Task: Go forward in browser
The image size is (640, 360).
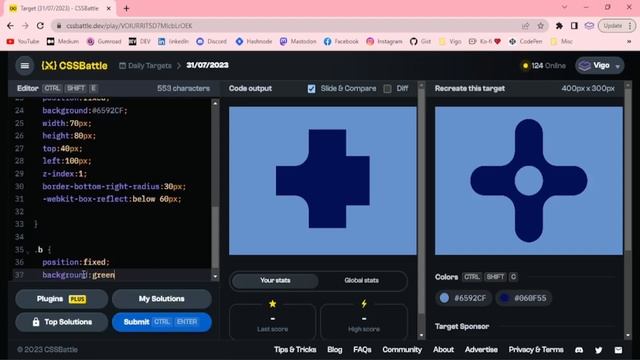Action: coord(25,26)
